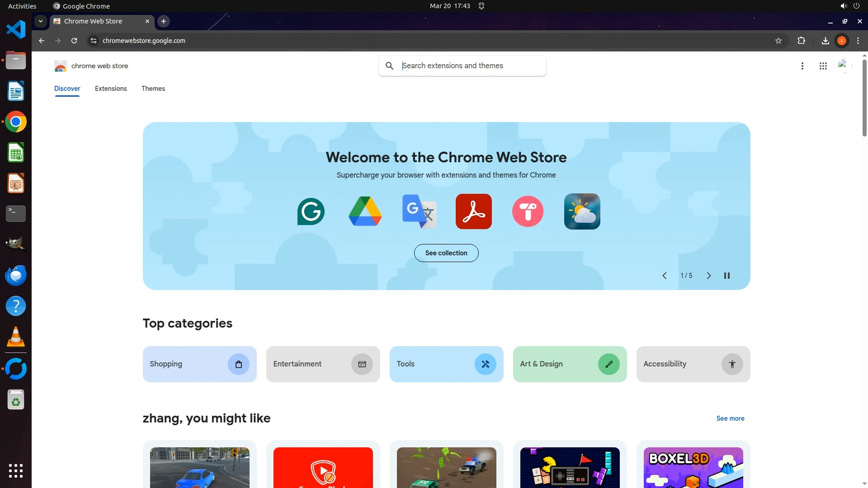
Task: Go to the next carousel slide
Action: point(708,276)
